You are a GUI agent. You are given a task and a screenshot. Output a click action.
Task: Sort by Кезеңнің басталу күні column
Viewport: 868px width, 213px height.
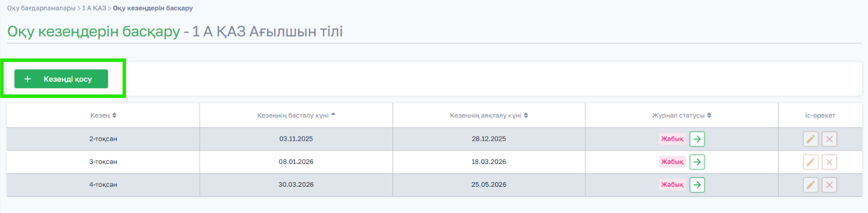point(296,116)
